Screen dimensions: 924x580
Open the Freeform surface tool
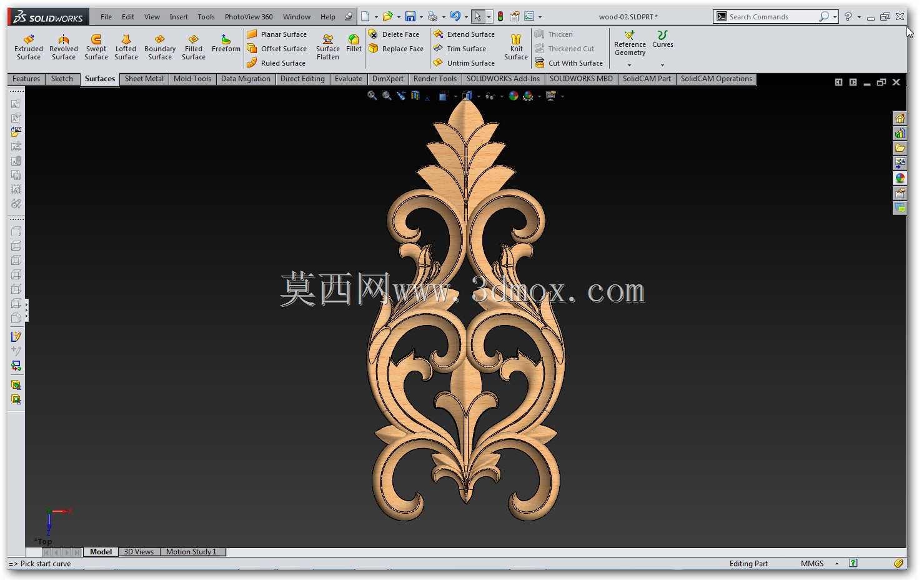pyautogui.click(x=226, y=44)
